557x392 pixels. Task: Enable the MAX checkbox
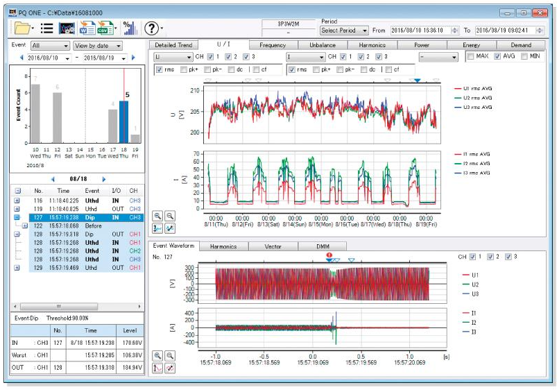point(471,56)
